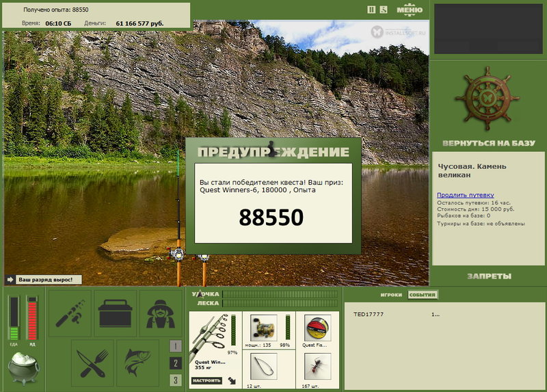Open the fisherman profile icon
The image size is (547, 392).
[x=161, y=313]
